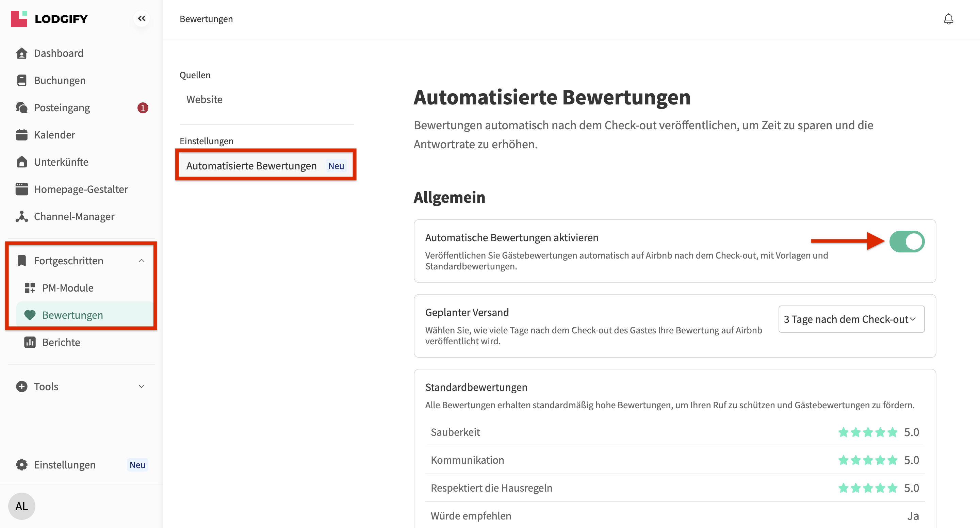Click Kommunikation star rating

click(867, 460)
